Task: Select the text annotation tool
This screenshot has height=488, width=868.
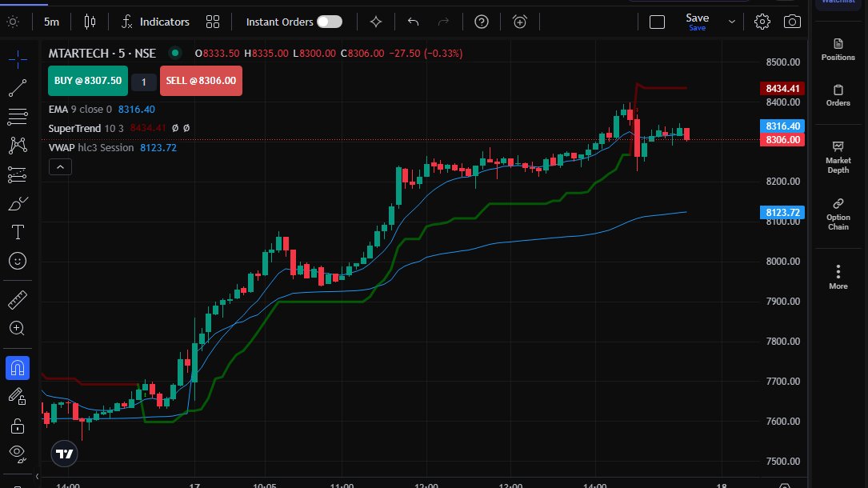Action: [x=18, y=232]
